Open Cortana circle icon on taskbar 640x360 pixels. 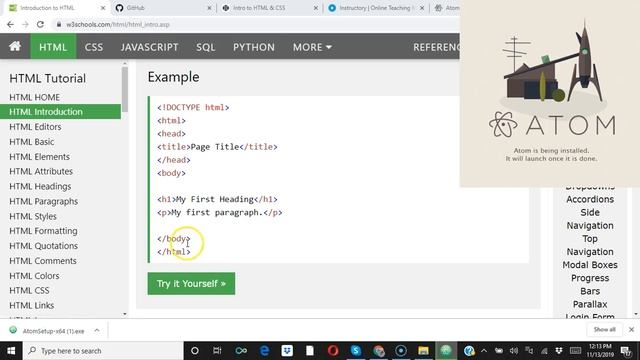(195, 351)
